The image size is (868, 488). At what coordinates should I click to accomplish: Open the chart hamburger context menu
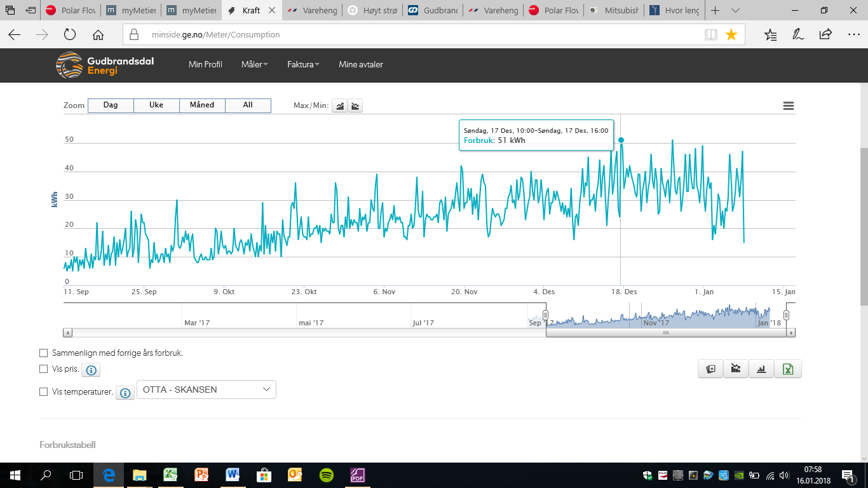[789, 106]
